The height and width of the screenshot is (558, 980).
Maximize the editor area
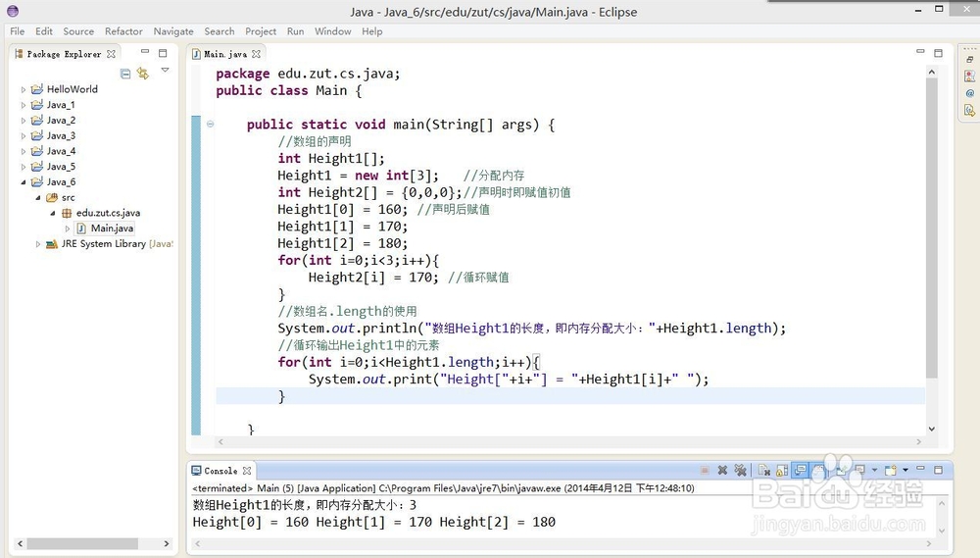pyautogui.click(x=938, y=53)
